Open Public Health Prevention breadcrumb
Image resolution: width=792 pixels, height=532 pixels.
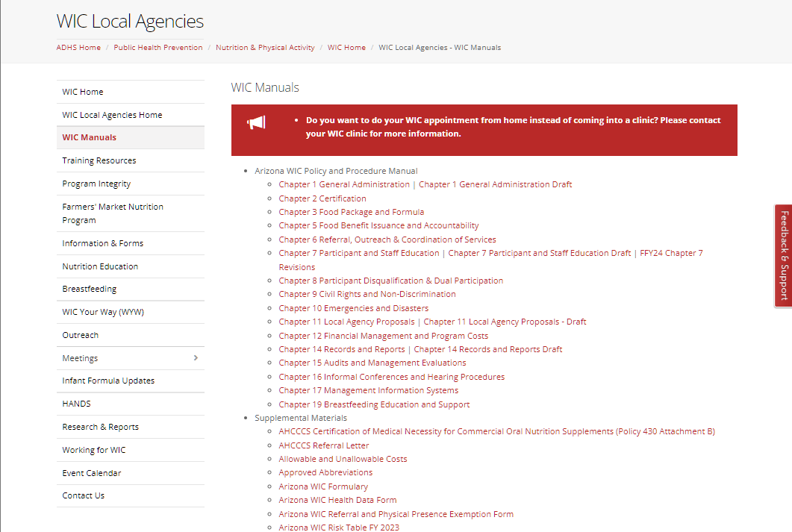point(158,48)
